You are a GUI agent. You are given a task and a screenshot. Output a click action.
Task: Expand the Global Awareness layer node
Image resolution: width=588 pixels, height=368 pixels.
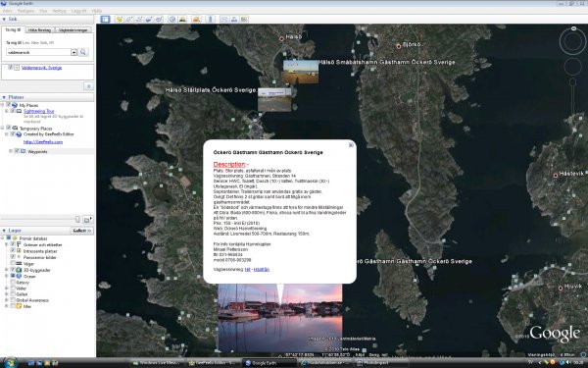7,300
